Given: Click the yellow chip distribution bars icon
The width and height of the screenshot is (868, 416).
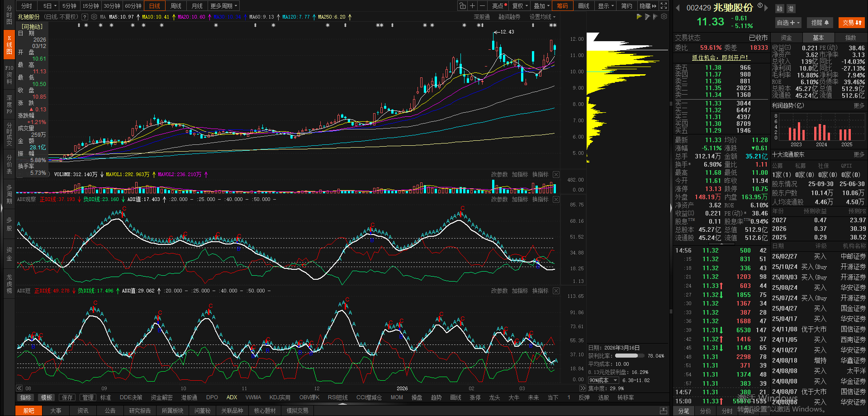Looking at the screenshot, I should coord(639,17).
